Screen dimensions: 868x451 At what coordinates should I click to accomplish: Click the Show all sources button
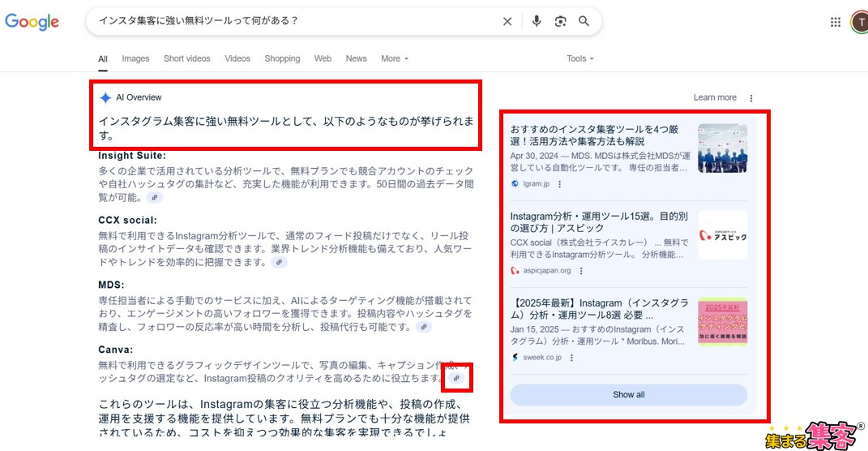click(x=629, y=395)
